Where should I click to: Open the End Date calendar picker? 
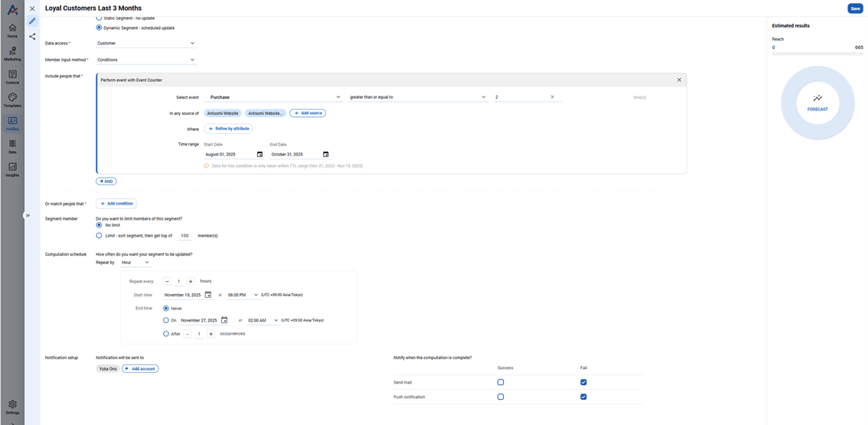[325, 155]
